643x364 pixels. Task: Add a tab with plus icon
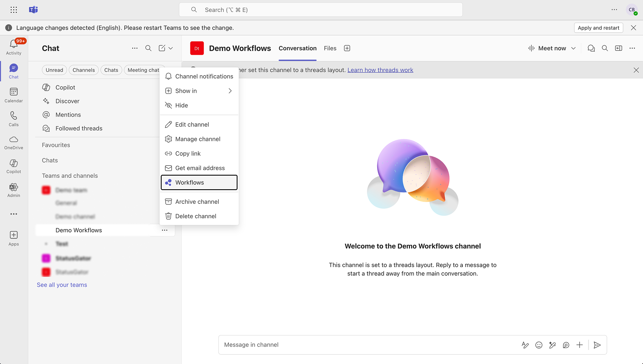[x=347, y=48]
